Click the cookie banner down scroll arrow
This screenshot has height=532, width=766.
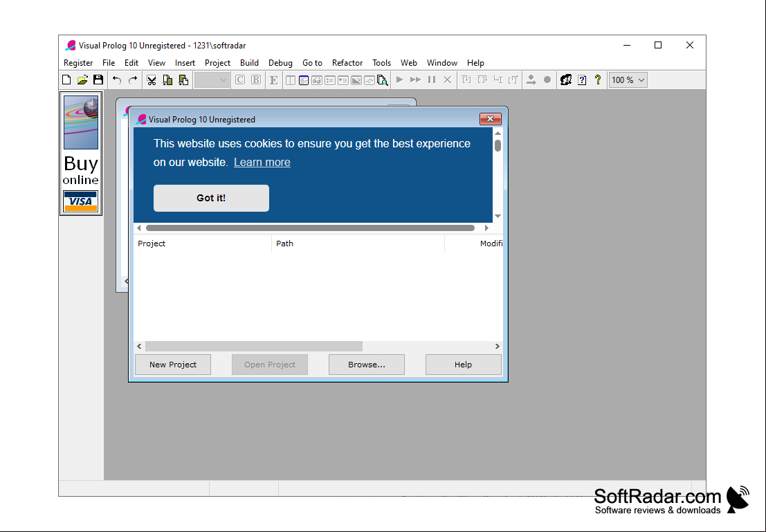498,216
